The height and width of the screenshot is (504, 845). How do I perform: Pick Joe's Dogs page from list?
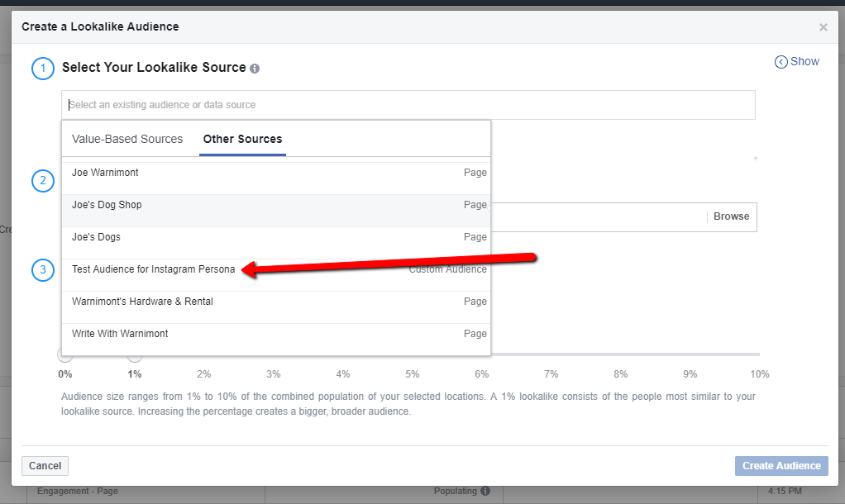pyautogui.click(x=276, y=243)
